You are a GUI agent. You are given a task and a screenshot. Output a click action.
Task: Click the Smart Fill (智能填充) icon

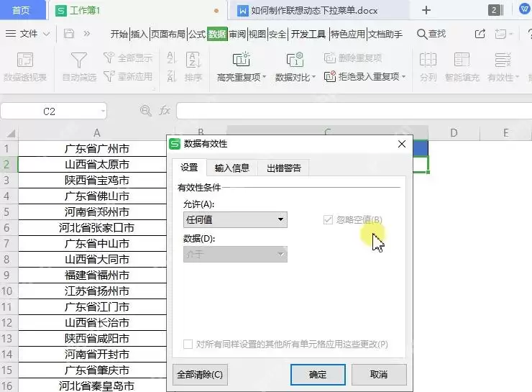coord(462,60)
